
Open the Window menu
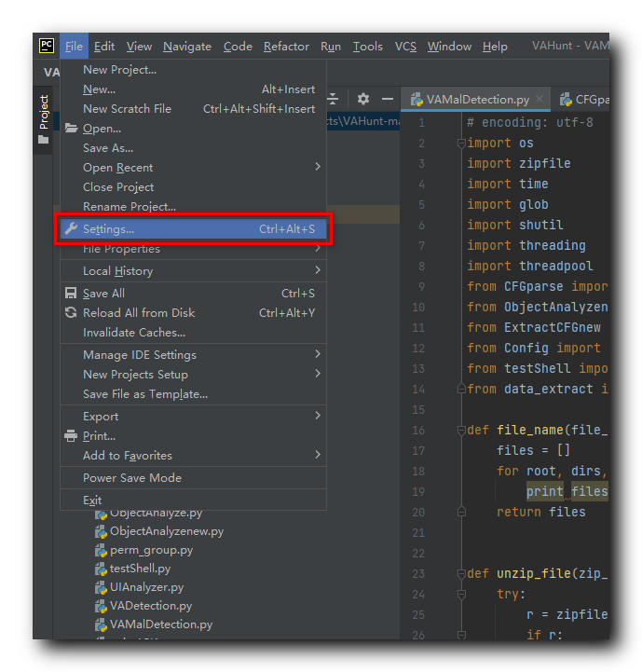(449, 47)
